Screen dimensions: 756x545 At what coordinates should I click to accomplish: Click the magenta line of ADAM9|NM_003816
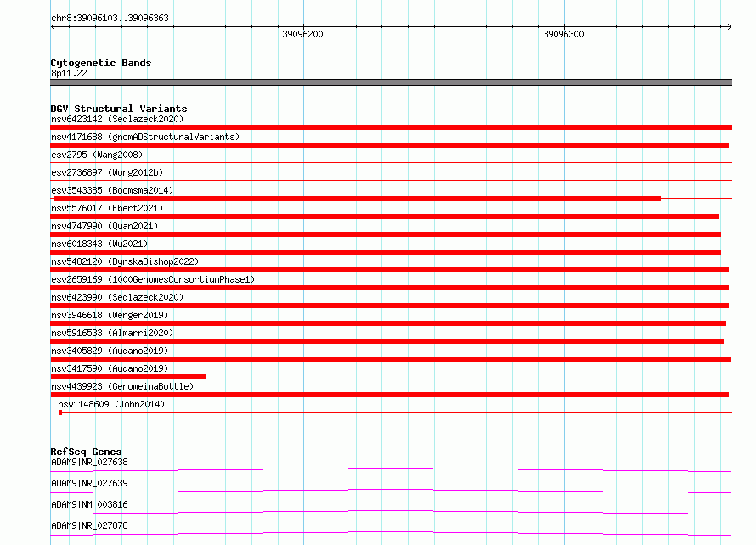coord(391,511)
